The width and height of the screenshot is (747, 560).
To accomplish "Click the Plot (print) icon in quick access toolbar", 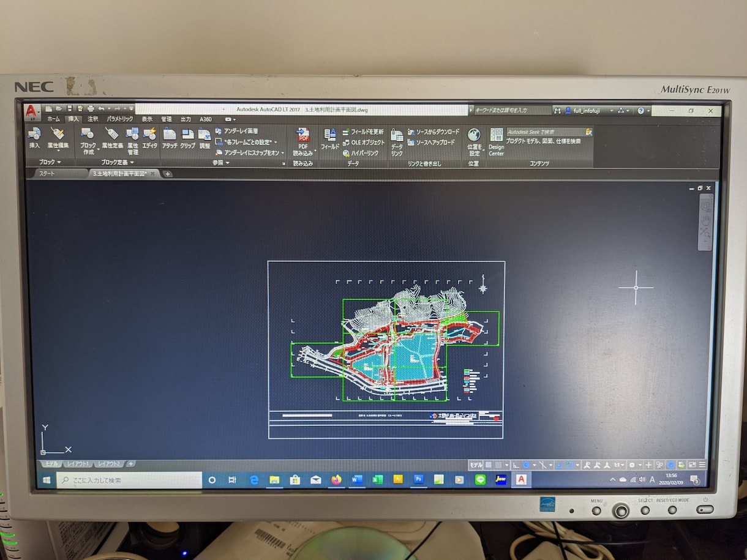I will click(x=91, y=108).
